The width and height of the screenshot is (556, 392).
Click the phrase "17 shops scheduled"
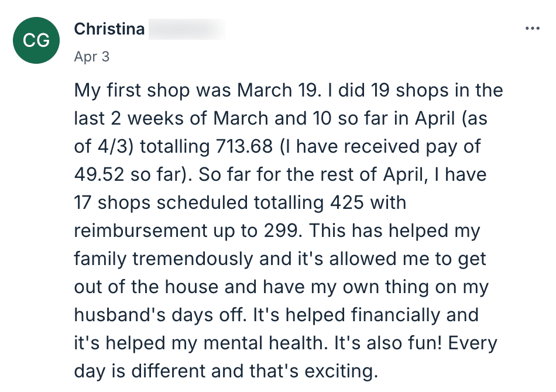[160, 202]
